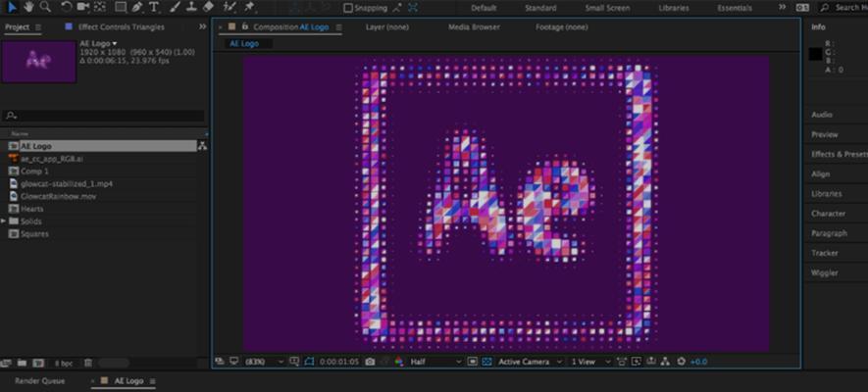The height and width of the screenshot is (392, 868).
Task: Toggle the blue snap features icon
Action: pos(413,8)
